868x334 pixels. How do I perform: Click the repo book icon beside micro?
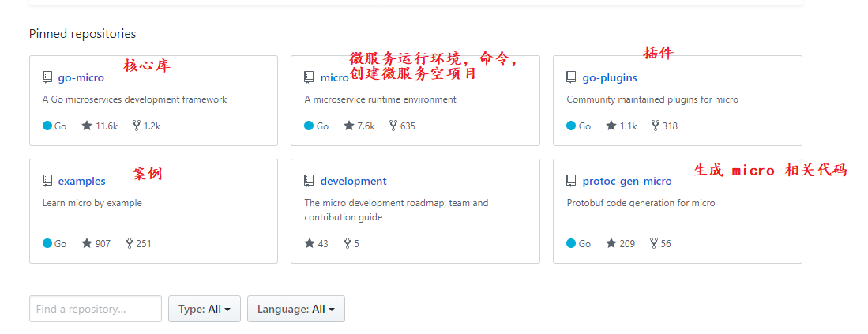click(x=310, y=77)
